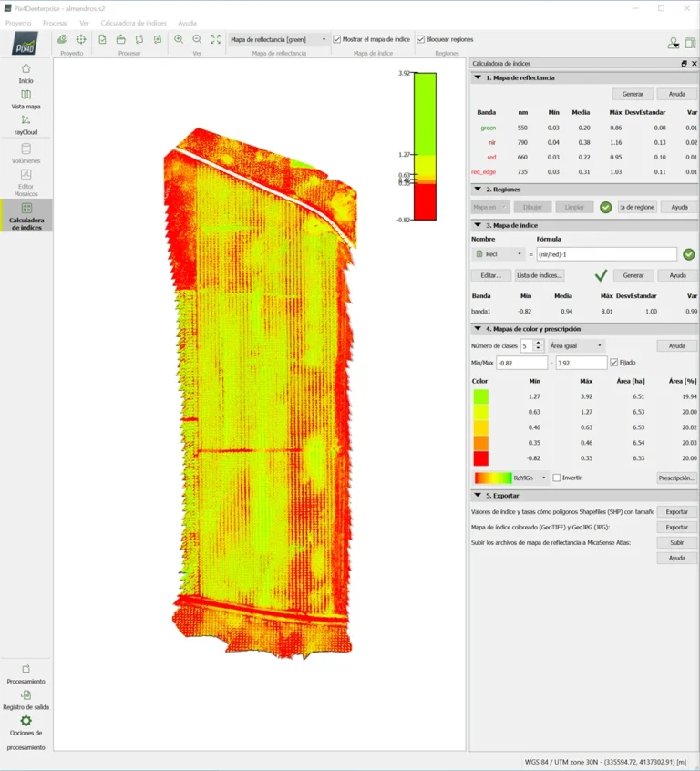The width and height of the screenshot is (700, 771).
Task: Toggle the Fijado checkbox
Action: click(614, 363)
